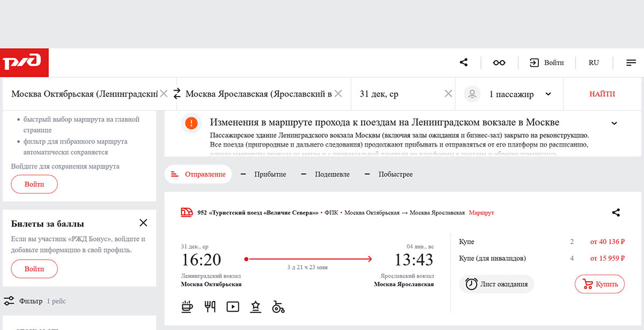The height and width of the screenshot is (330, 644).
Task: Share train 952 via share icon
Action: coord(616,212)
